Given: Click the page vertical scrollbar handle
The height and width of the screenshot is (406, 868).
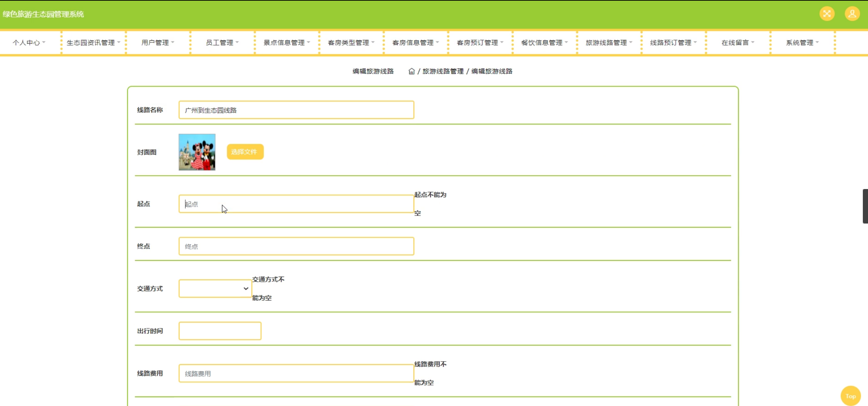Looking at the screenshot, I should [x=865, y=206].
